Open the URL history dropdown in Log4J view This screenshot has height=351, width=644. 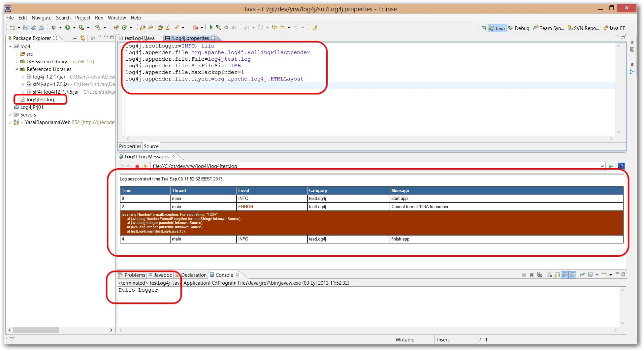pyautogui.click(x=602, y=166)
